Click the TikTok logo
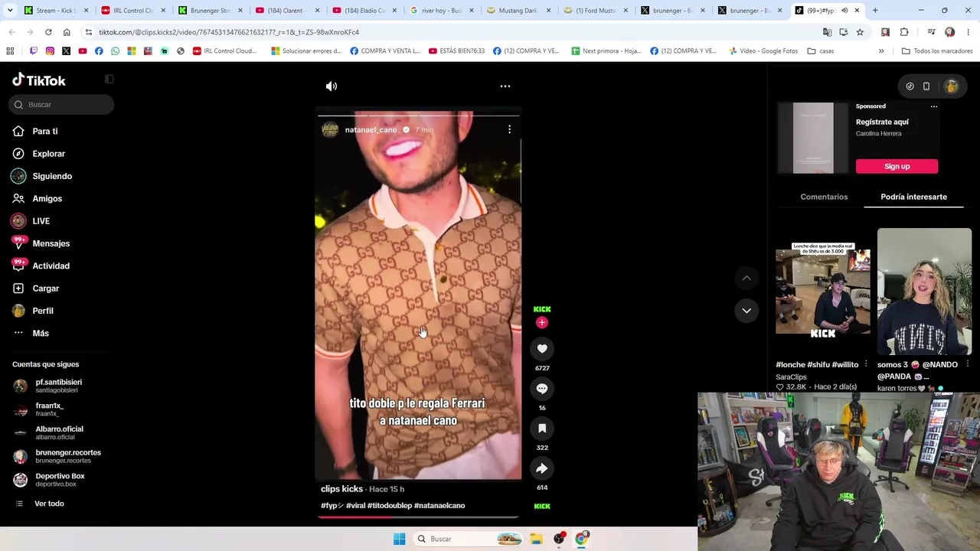980x551 pixels. click(x=39, y=80)
